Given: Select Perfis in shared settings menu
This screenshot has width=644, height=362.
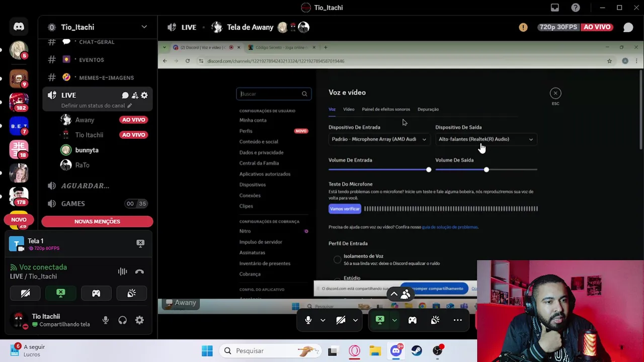Looking at the screenshot, I should (246, 131).
